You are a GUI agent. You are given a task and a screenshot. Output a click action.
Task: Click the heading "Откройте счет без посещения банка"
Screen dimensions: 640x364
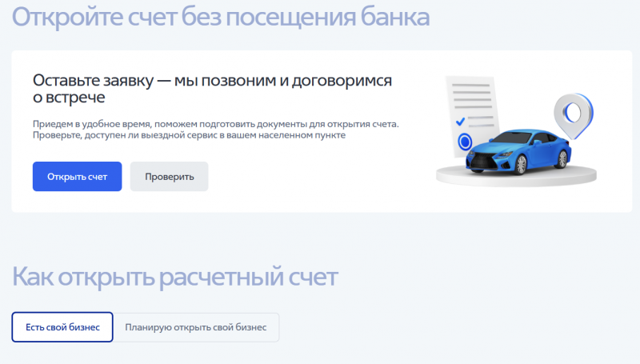pos(221,17)
